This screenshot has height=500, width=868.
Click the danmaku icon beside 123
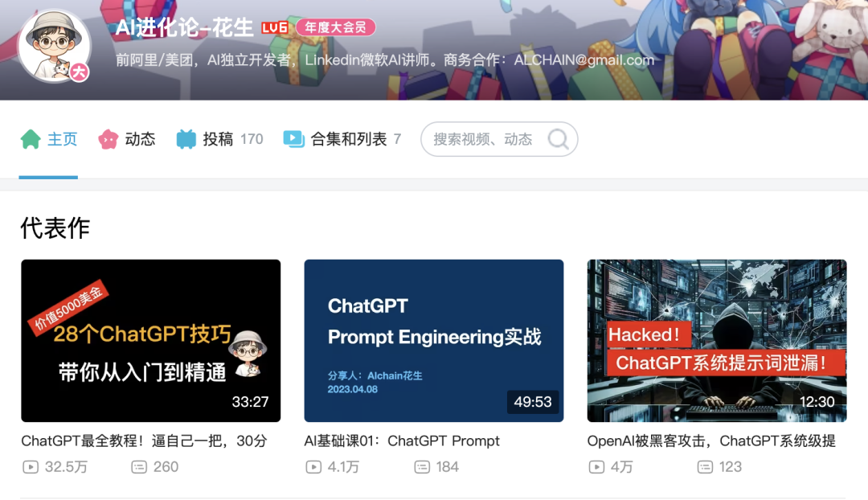click(705, 467)
